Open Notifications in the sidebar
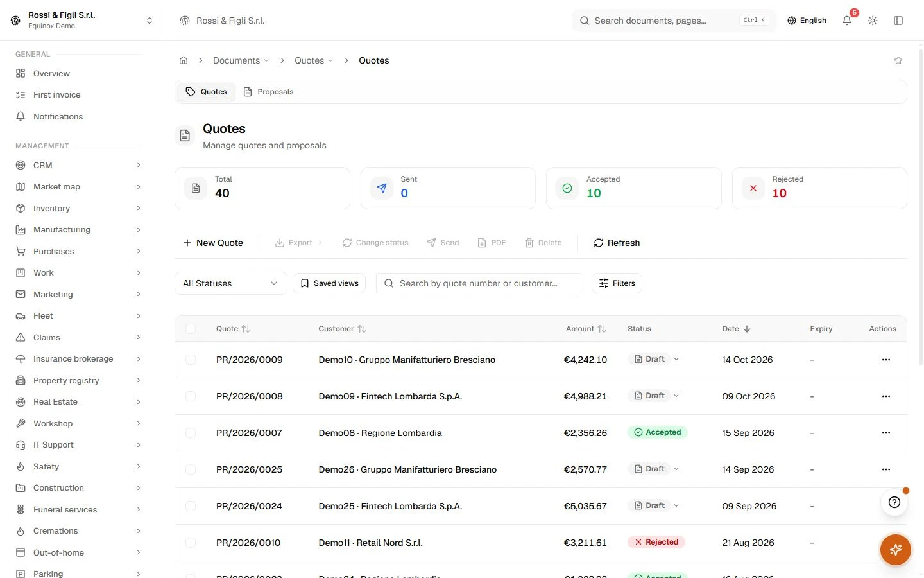This screenshot has width=924, height=578. click(78, 116)
